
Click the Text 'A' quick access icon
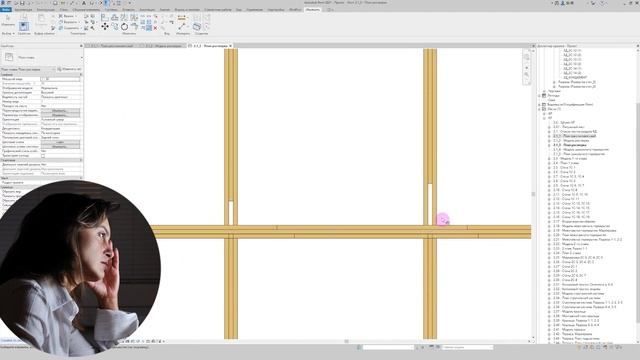click(x=84, y=3)
